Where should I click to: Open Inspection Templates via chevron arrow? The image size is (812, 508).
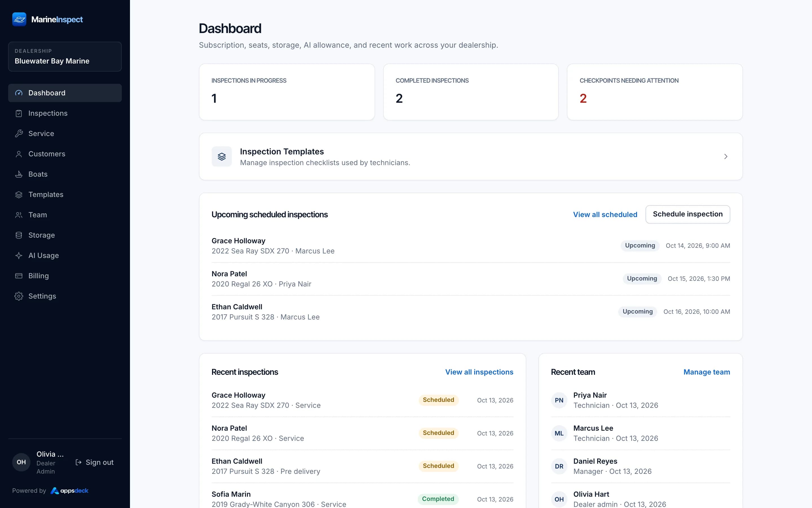pyautogui.click(x=726, y=157)
